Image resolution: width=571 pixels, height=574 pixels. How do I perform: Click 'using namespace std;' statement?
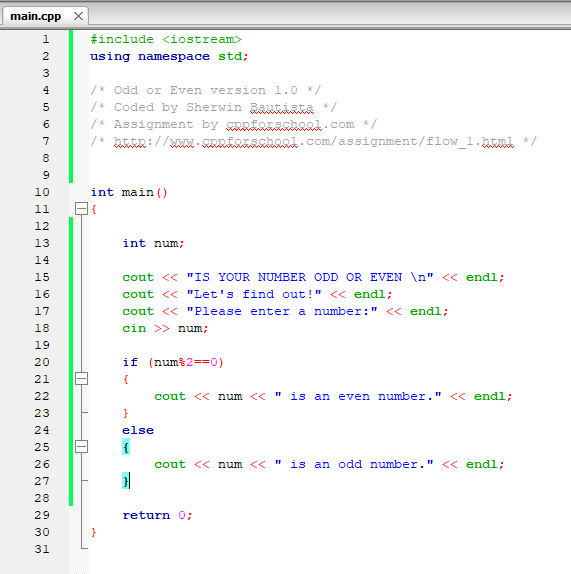tap(169, 56)
